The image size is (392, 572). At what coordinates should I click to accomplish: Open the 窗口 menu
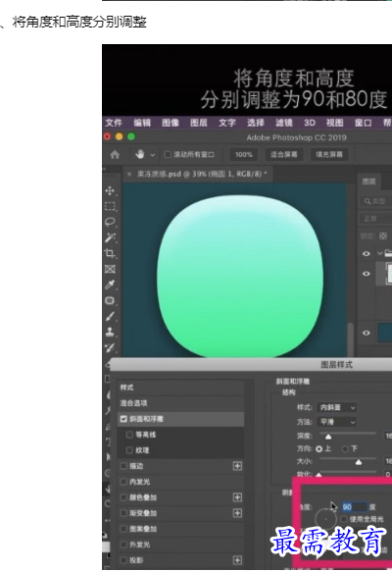click(x=363, y=123)
